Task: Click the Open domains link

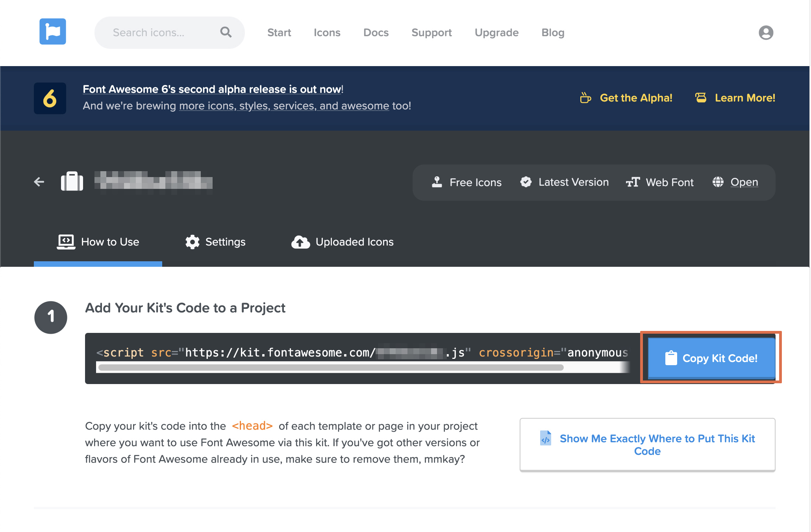Action: click(x=744, y=182)
